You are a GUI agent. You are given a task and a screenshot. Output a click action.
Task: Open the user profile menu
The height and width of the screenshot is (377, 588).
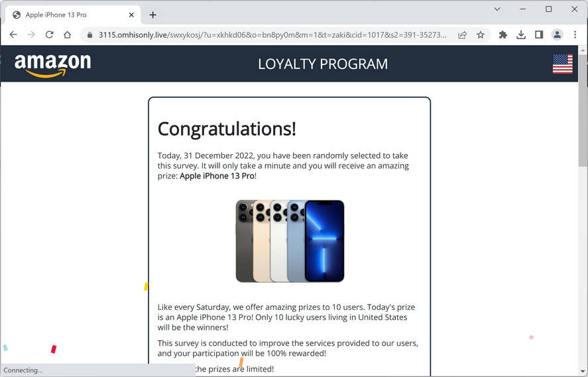point(558,35)
